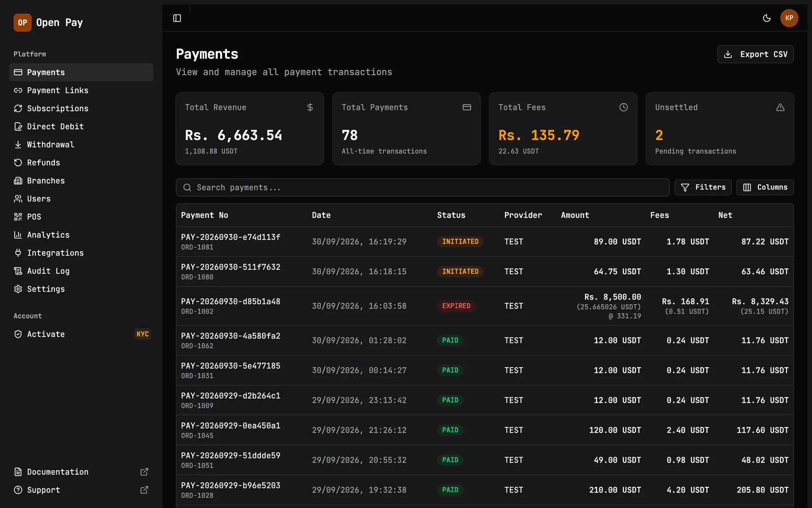This screenshot has width=812, height=508.
Task: Open the Columns selector
Action: pos(765,188)
